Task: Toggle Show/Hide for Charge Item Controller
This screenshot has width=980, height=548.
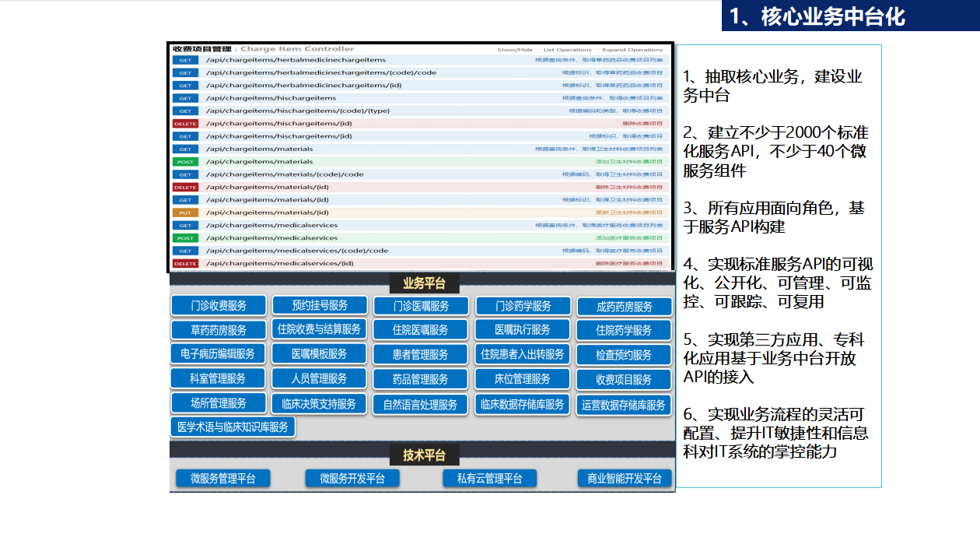Action: pos(515,50)
